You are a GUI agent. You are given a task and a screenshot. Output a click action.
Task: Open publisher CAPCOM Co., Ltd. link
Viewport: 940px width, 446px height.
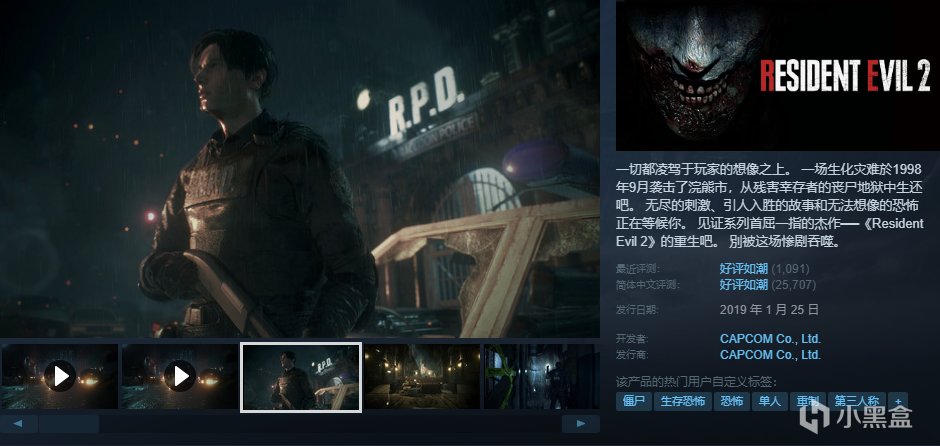pos(770,355)
